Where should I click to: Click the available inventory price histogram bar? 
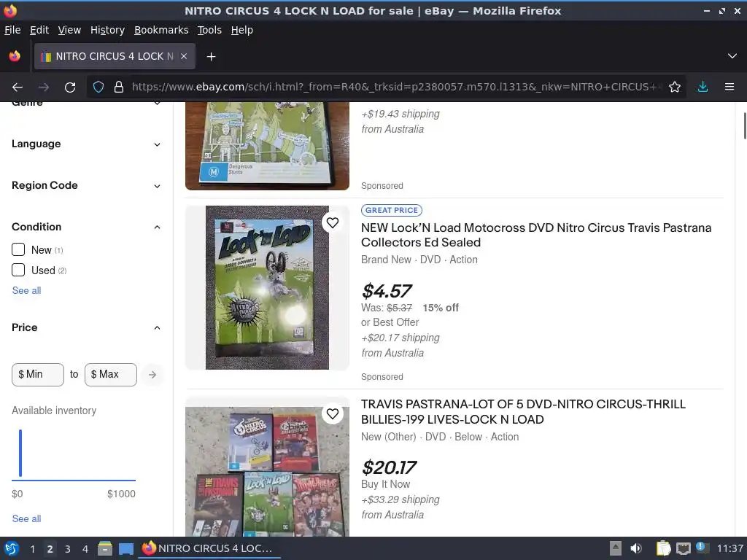(20, 453)
